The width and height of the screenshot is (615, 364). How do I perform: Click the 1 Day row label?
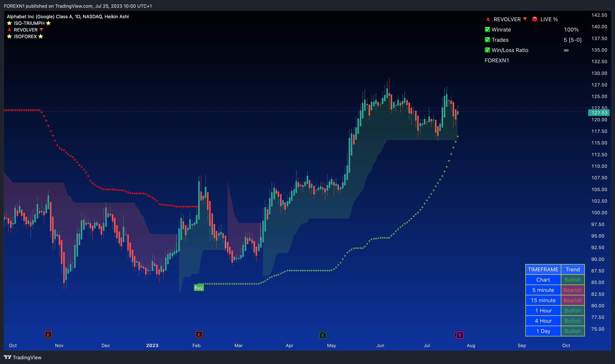coord(543,331)
